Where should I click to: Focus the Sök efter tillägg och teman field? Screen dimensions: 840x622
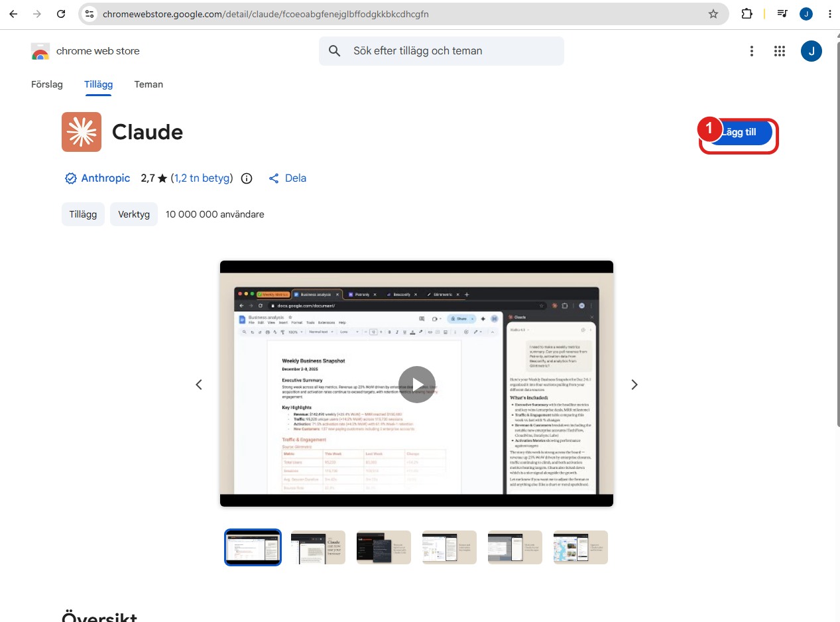tap(442, 51)
